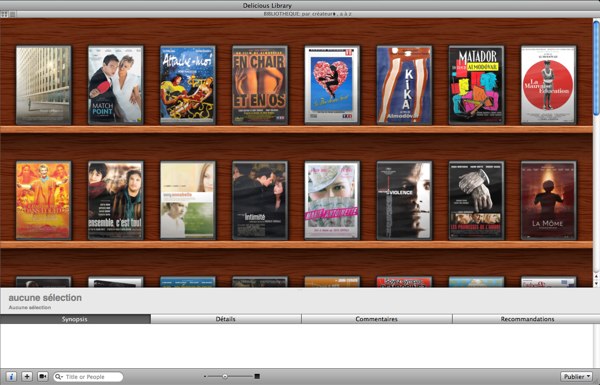Select La Mauvaise Éducation cover

[x=548, y=85]
